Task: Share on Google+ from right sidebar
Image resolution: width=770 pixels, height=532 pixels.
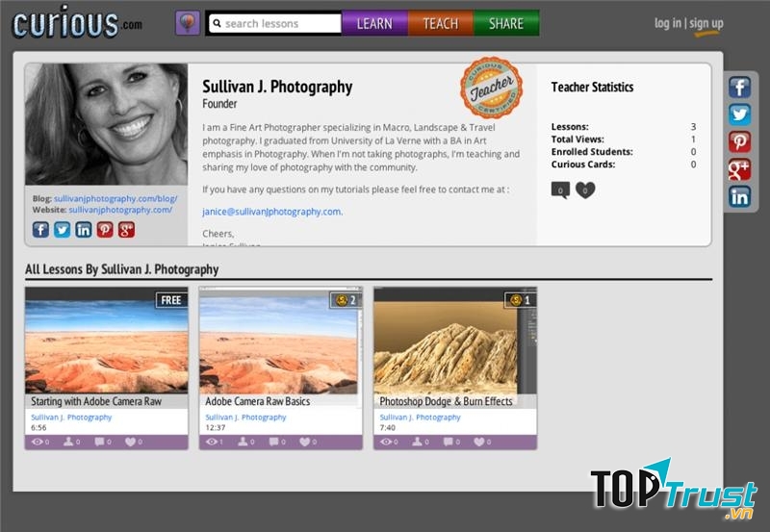Action: [x=739, y=170]
